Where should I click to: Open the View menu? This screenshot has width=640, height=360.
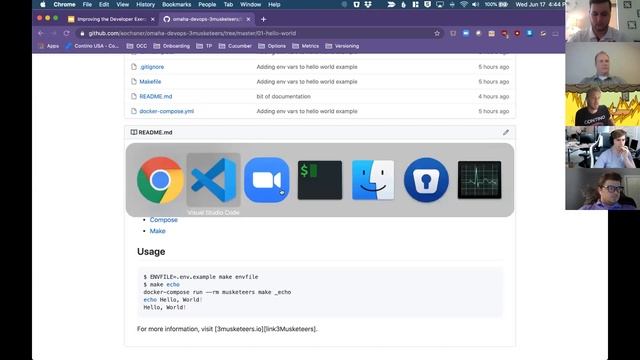click(x=122, y=4)
